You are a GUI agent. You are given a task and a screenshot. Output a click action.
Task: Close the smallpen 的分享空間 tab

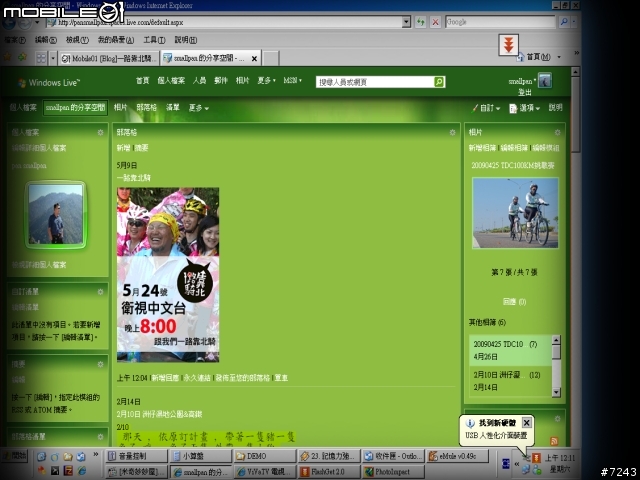click(254, 59)
